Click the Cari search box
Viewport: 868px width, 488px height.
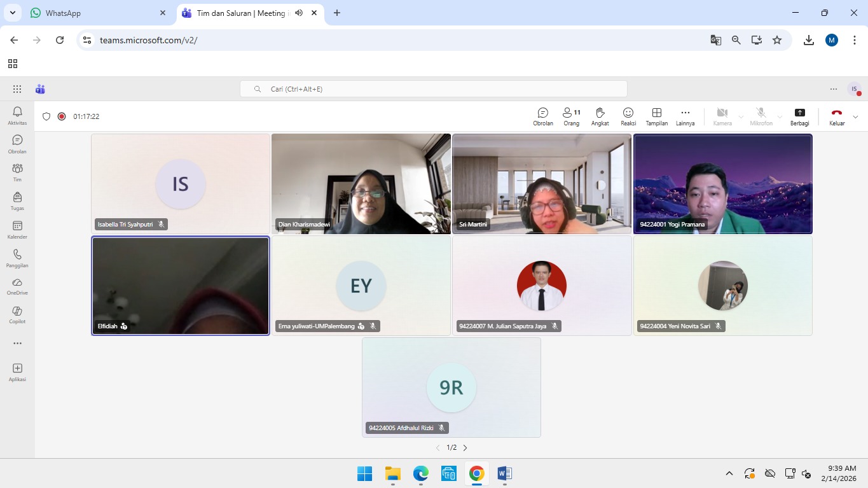click(x=433, y=89)
